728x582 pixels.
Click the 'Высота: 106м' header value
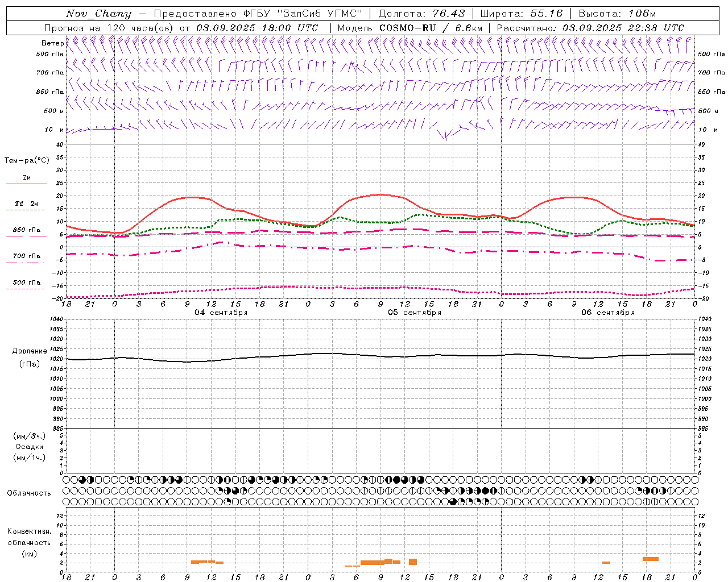[x=617, y=14]
